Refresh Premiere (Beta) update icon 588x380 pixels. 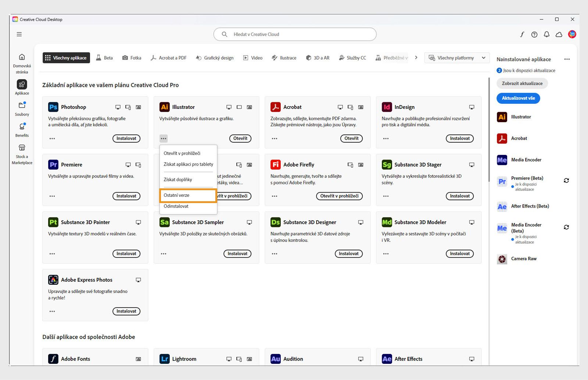pyautogui.click(x=566, y=181)
